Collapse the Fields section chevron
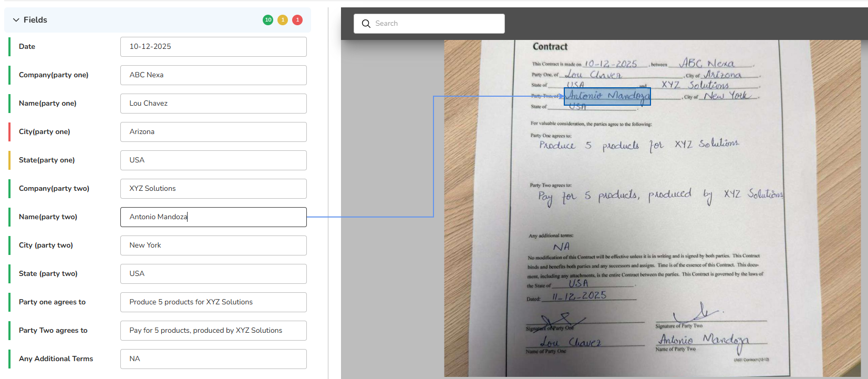The width and height of the screenshot is (868, 379). pos(16,20)
